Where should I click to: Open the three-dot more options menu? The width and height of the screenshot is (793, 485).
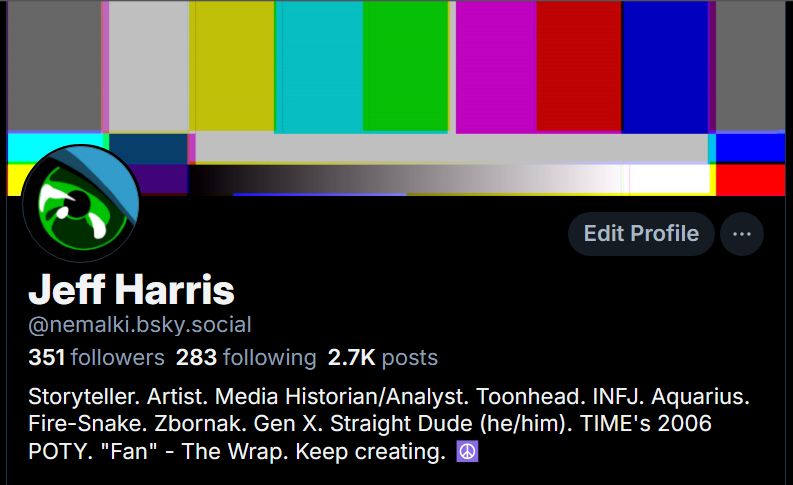[741, 234]
